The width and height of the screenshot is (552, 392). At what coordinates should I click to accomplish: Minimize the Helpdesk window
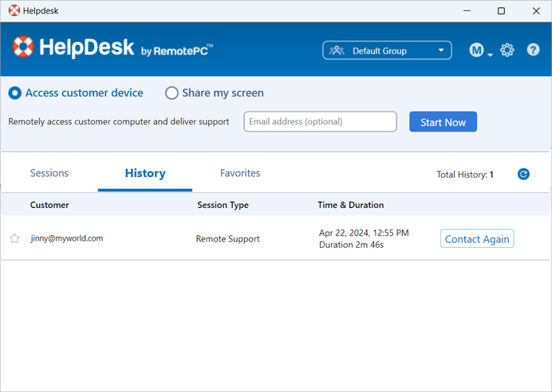tap(467, 11)
